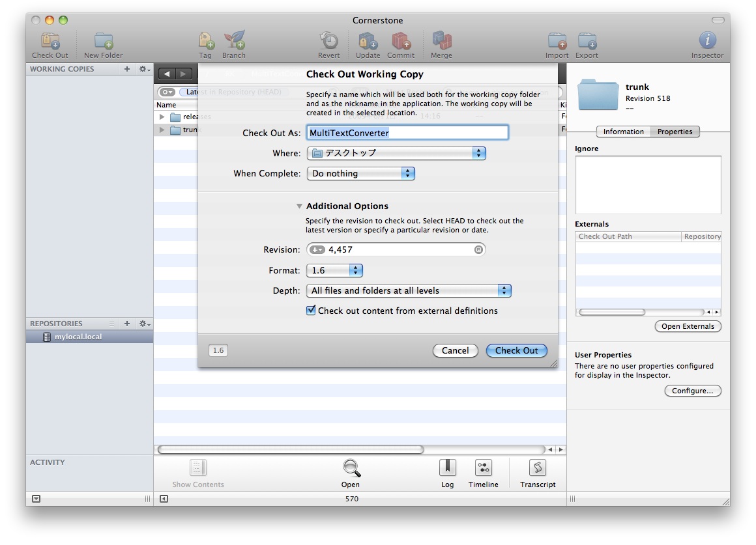Viewport: 756px width, 545px height.
Task: Select the mylocal.local repository
Action: (90, 337)
